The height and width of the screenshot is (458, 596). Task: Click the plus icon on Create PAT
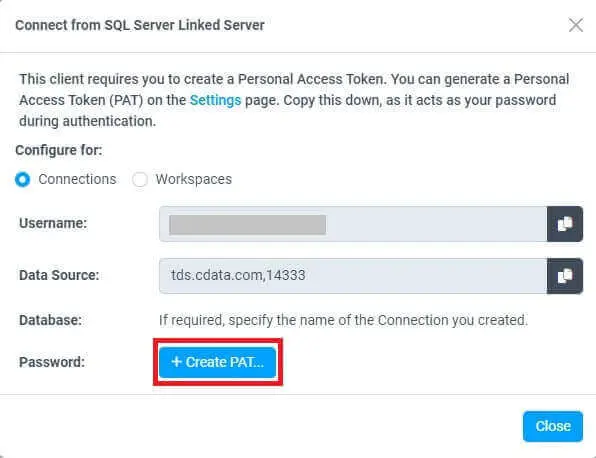[176, 361]
